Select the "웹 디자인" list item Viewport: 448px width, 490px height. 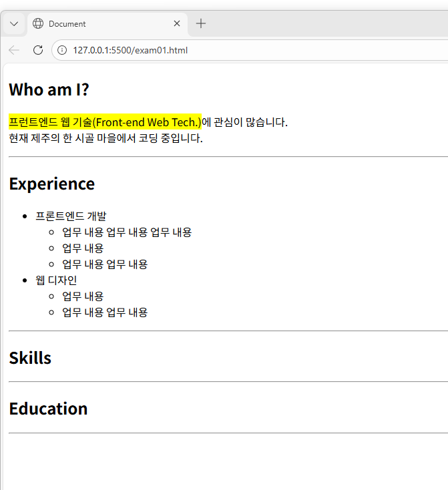pyautogui.click(x=56, y=280)
